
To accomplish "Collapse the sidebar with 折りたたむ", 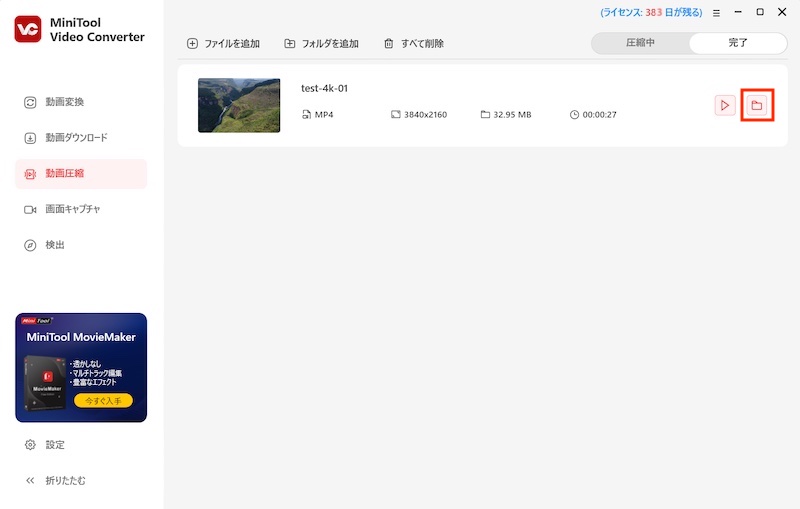I will tap(64, 481).
